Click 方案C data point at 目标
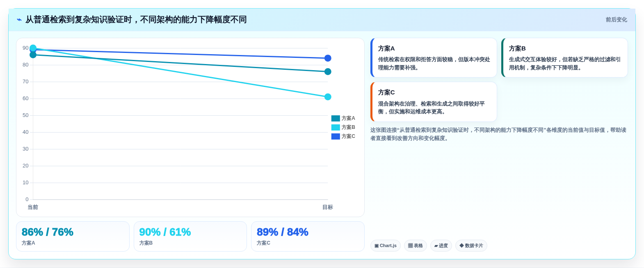644x268 pixels. 328,58
